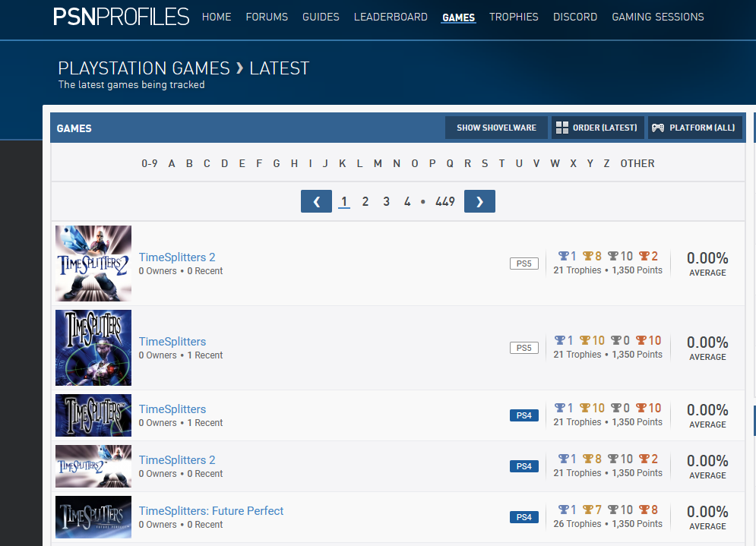Open the Discord link
The image size is (756, 546).
pyautogui.click(x=574, y=17)
